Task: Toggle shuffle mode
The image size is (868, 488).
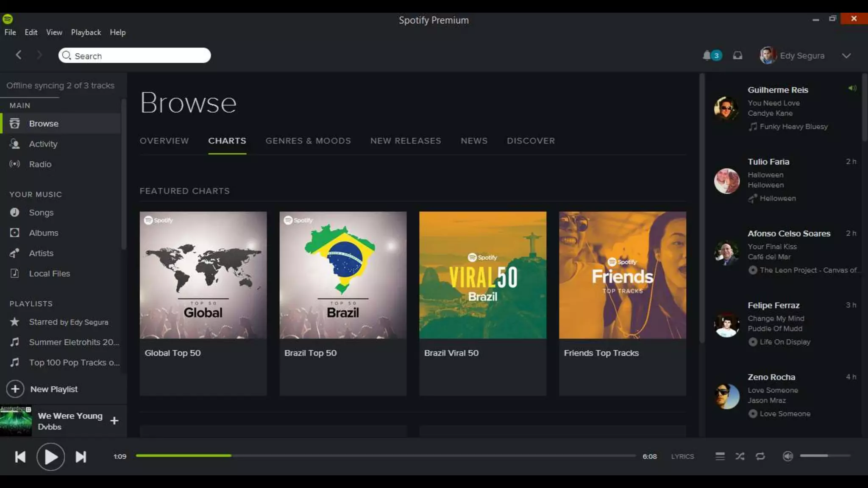Action: point(740,456)
